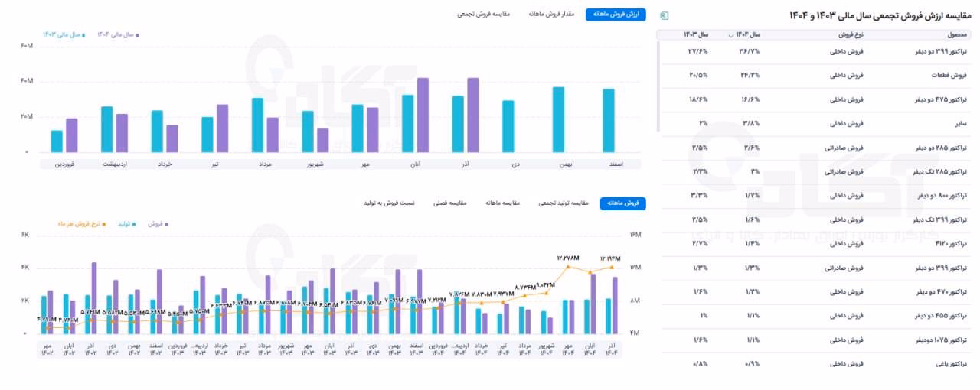Click the Excel export icon beside the table title

pos(664,15)
